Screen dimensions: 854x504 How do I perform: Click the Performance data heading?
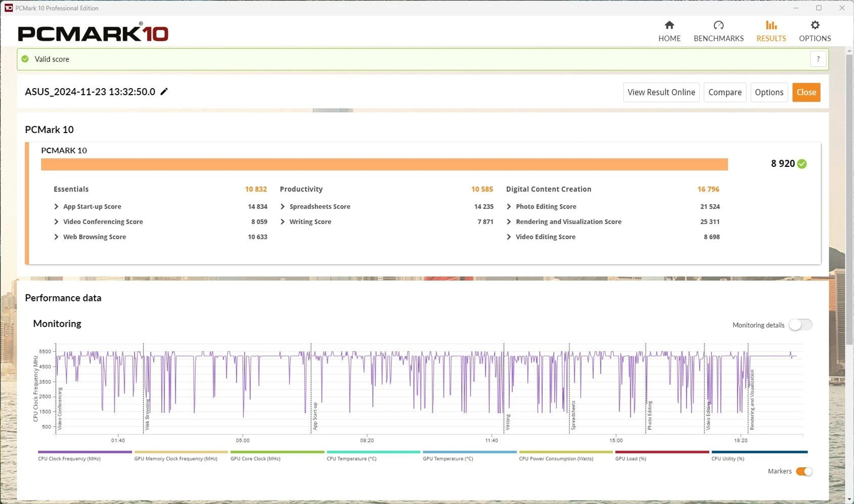tap(63, 298)
